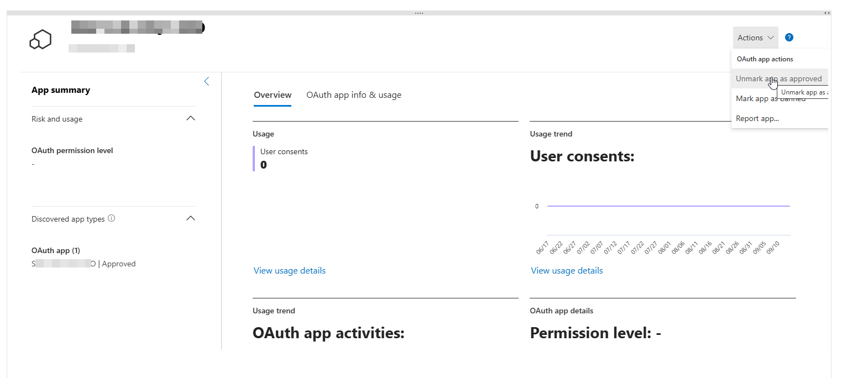
Task: Click the OAuth permission level label
Action: [x=72, y=150]
